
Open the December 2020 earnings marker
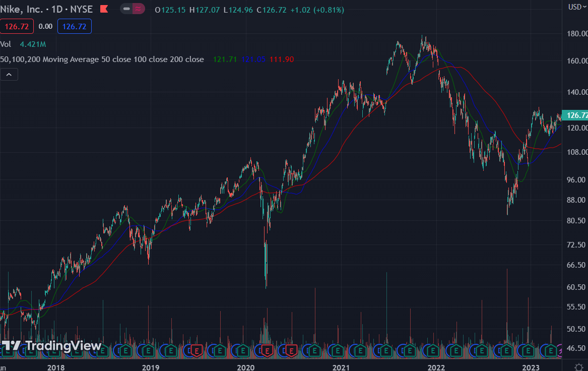click(338, 351)
